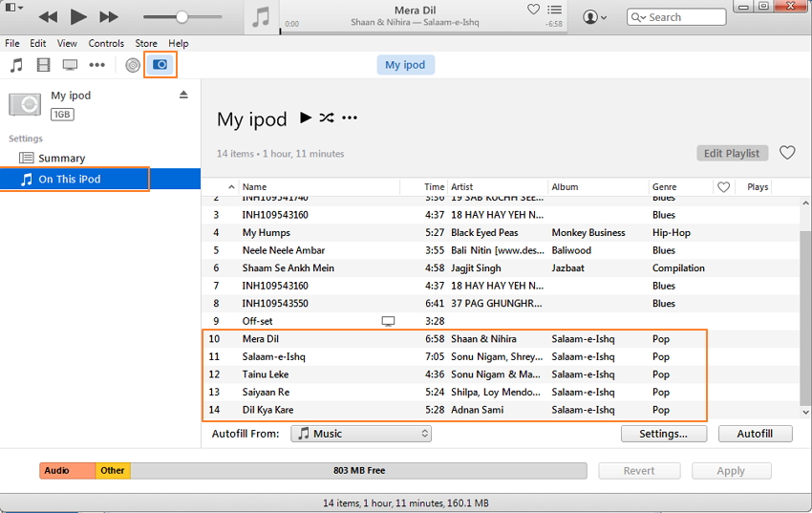
Task: Open the Controls menu
Action: 106,43
